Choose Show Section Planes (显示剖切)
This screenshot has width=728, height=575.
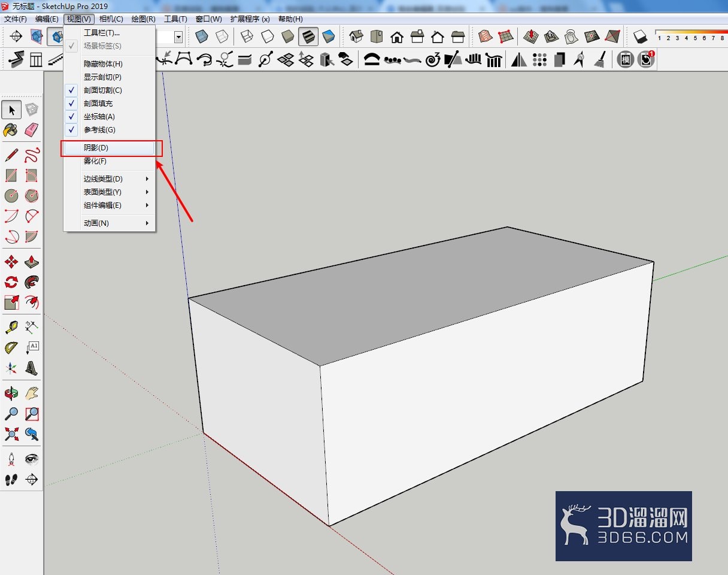pyautogui.click(x=110, y=77)
